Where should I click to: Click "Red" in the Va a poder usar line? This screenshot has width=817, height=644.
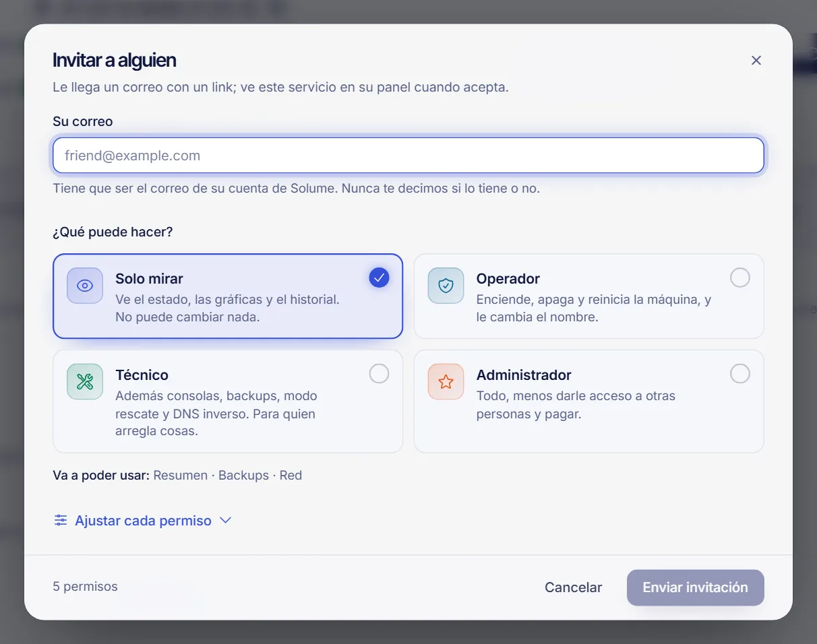(291, 475)
